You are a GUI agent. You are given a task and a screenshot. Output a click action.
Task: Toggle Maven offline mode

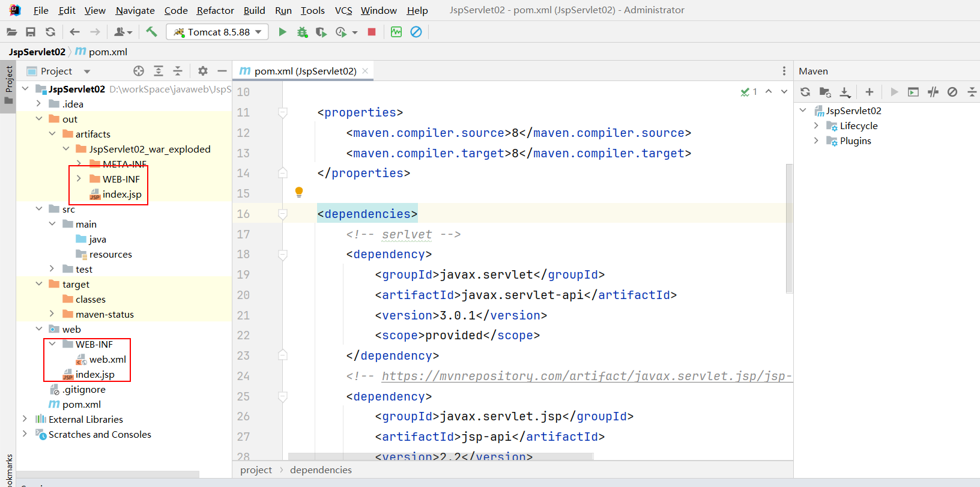(x=933, y=92)
